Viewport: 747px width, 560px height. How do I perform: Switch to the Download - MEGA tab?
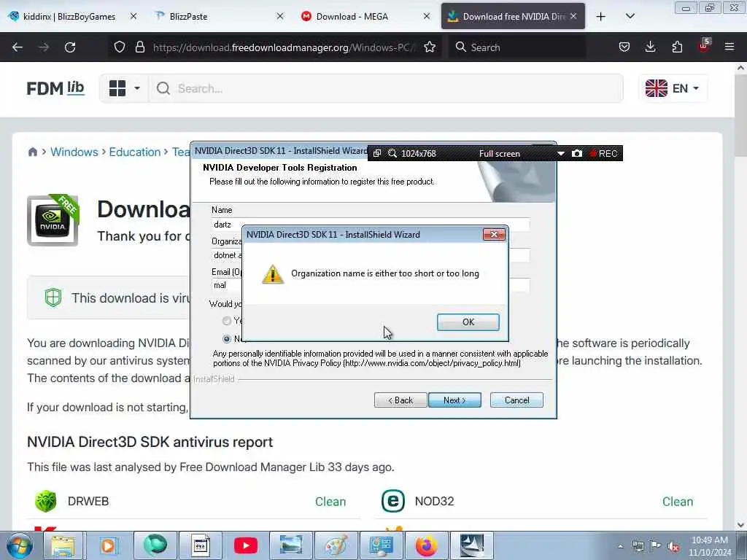tap(352, 16)
